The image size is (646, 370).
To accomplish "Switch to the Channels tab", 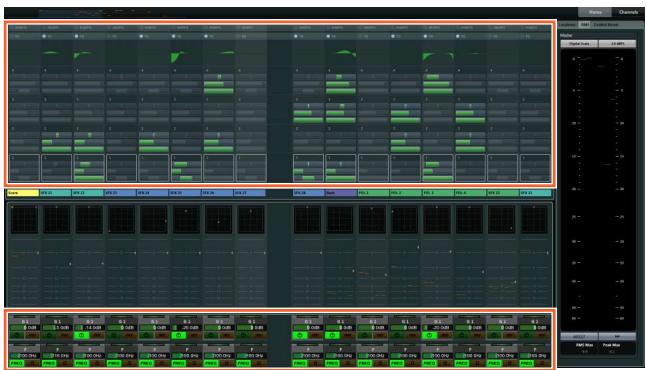I will coord(628,12).
